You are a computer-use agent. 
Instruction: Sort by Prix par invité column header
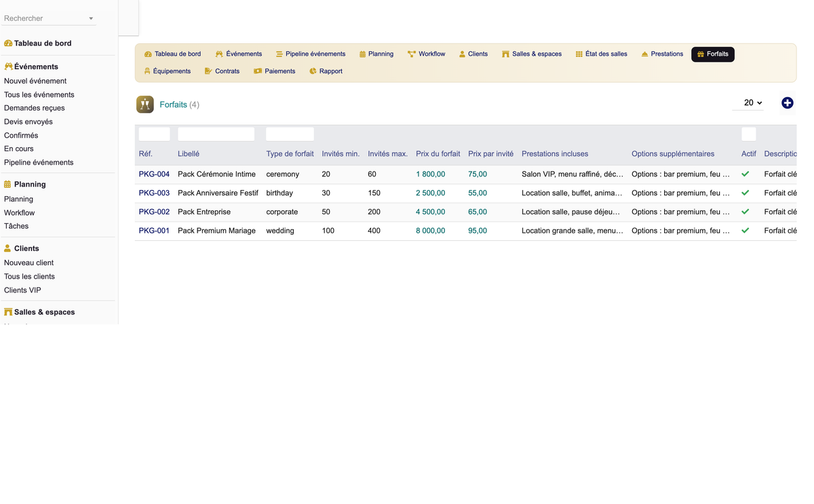[x=491, y=154]
